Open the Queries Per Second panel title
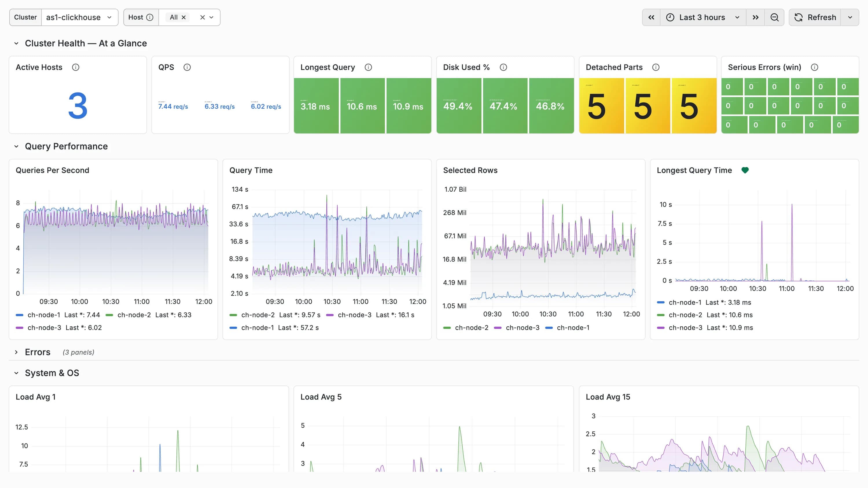Image resolution: width=868 pixels, height=488 pixels. [x=53, y=170]
